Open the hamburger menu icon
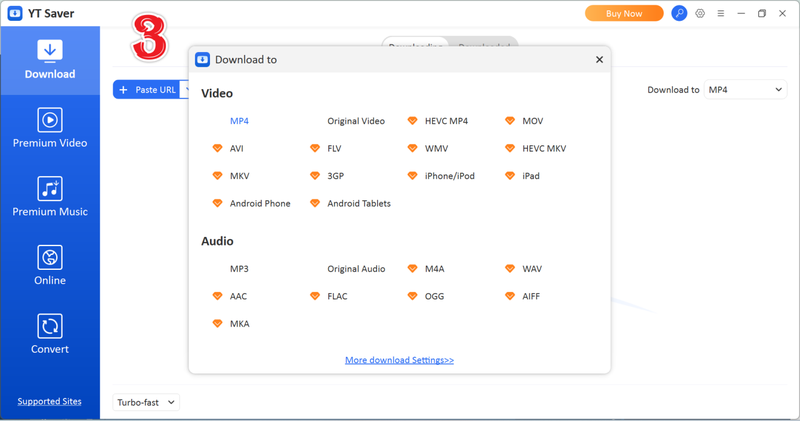800x421 pixels. [720, 14]
